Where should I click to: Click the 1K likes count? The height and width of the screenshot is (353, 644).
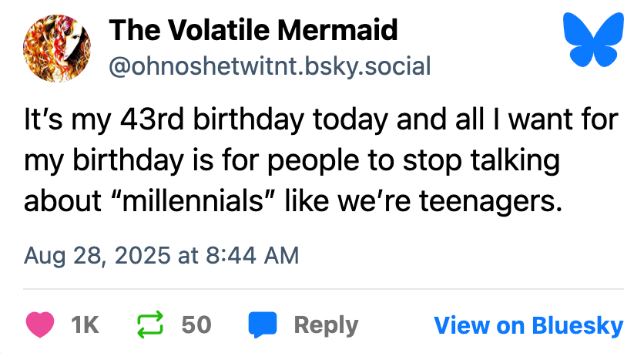point(85,325)
